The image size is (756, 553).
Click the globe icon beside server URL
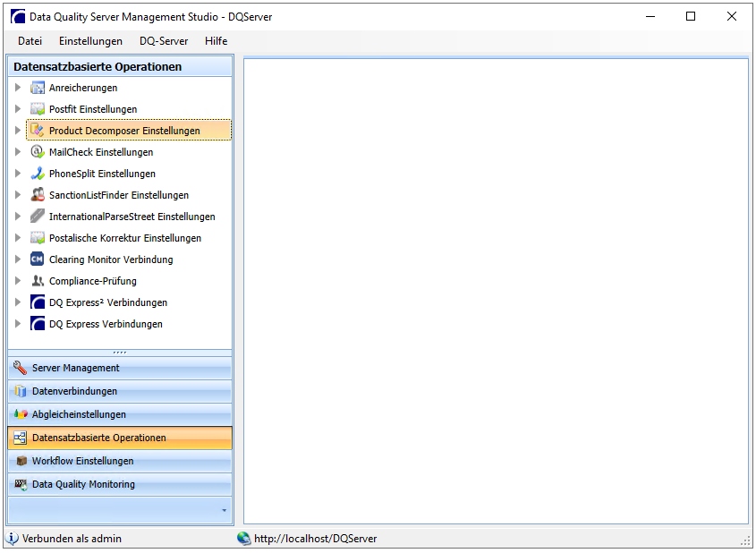click(244, 538)
